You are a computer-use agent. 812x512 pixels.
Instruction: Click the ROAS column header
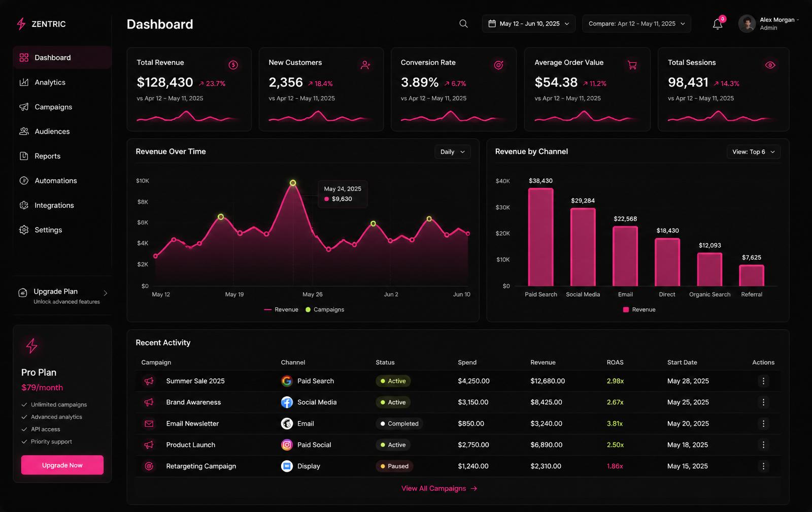[615, 363]
